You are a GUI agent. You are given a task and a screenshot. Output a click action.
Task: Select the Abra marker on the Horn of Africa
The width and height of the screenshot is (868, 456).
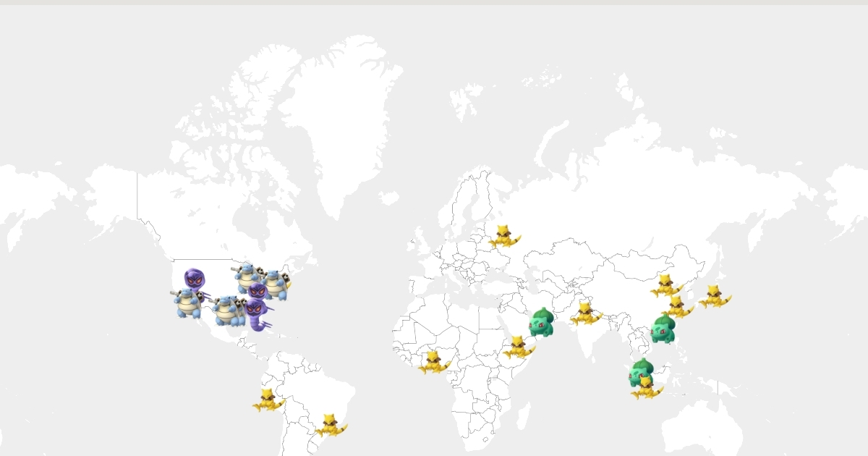(519, 347)
